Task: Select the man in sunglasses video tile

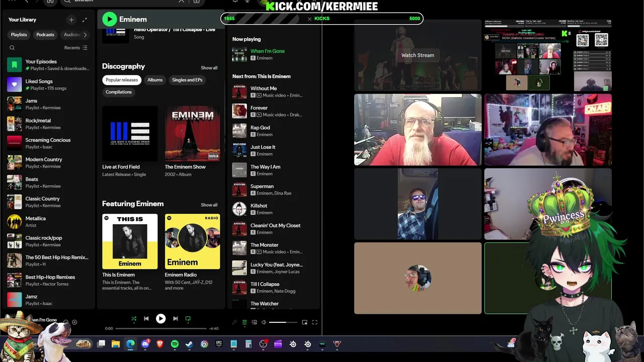Action: tap(418, 204)
